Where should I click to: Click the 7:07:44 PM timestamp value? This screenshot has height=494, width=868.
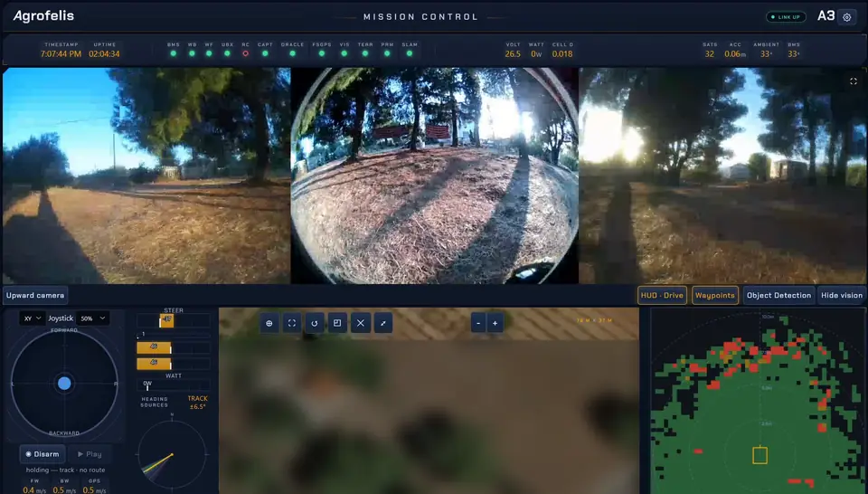(61, 54)
